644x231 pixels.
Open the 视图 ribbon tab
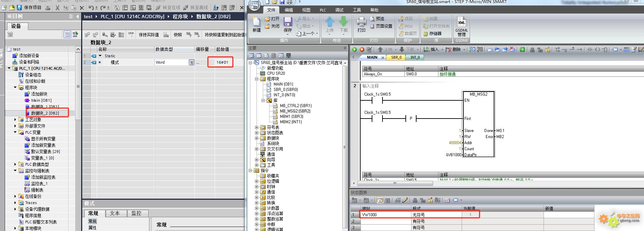click(x=306, y=10)
